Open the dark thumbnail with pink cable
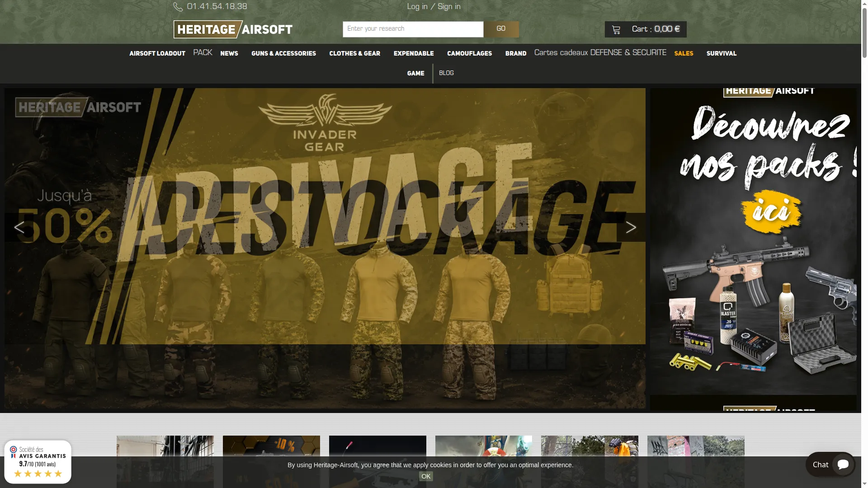This screenshot has height=488, width=868. (x=377, y=462)
